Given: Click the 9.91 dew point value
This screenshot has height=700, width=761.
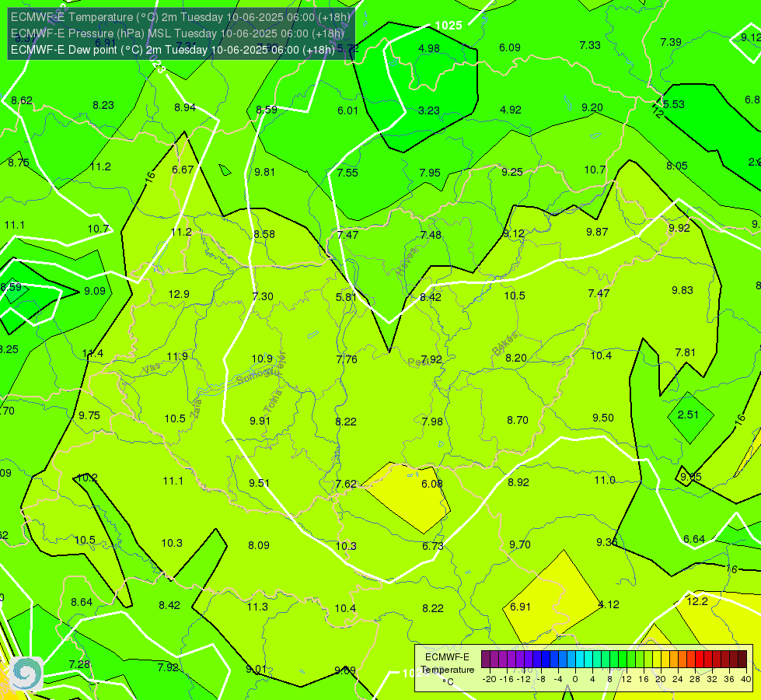Looking at the screenshot, I should [x=260, y=421].
